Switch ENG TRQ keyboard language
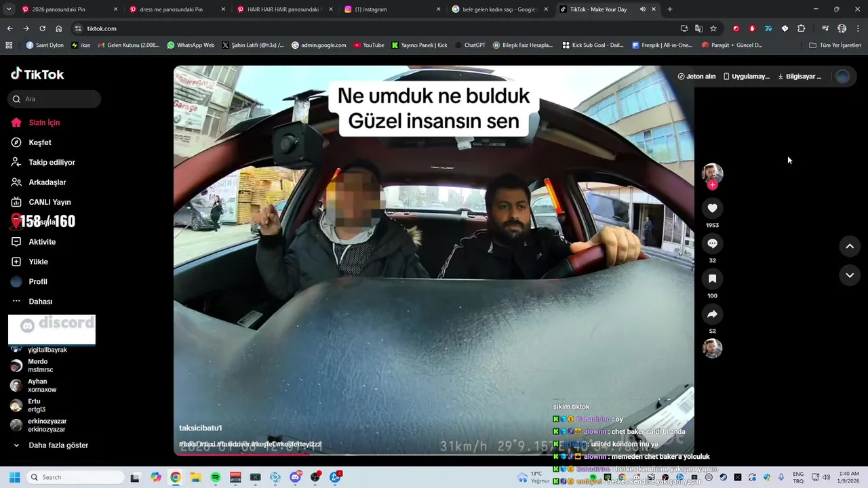 [x=798, y=477]
